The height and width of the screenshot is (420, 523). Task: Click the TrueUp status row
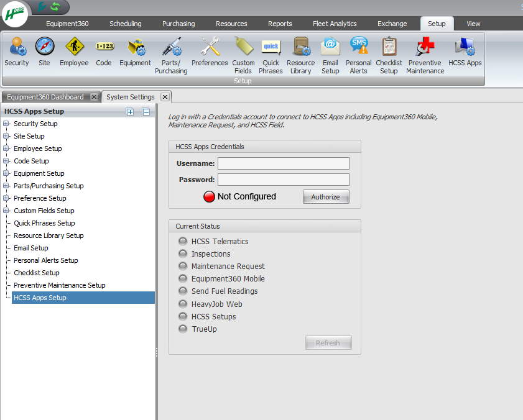click(198, 329)
